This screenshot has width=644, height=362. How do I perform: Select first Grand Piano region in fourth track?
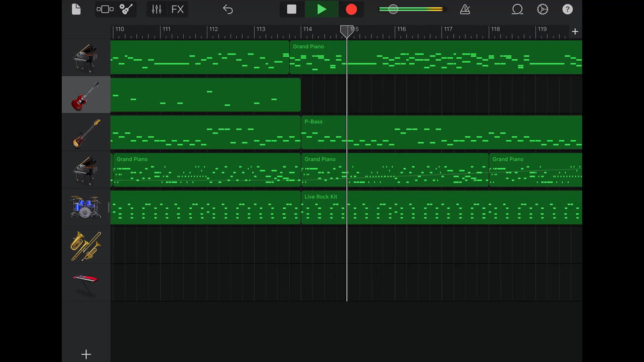[207, 170]
